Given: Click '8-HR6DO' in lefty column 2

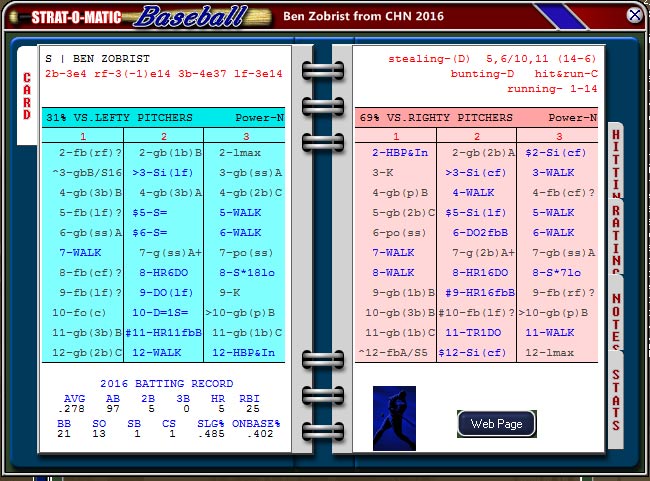Looking at the screenshot, I should click(164, 273).
